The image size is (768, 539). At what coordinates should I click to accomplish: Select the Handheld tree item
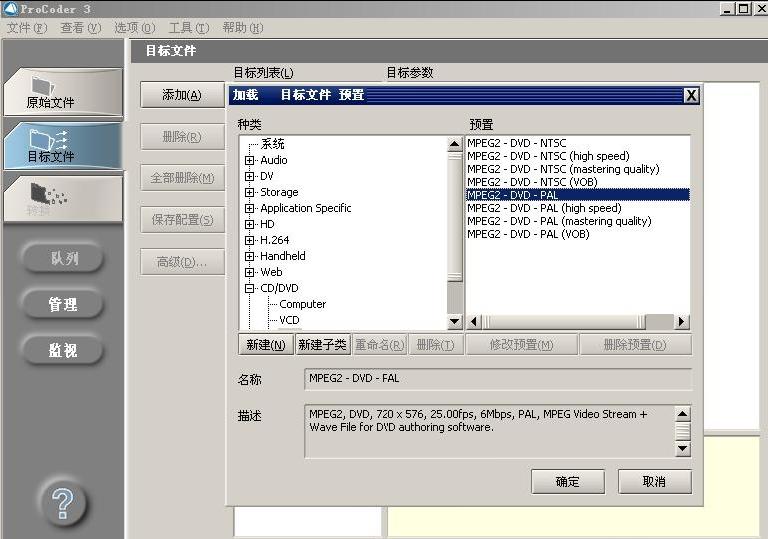coord(283,256)
